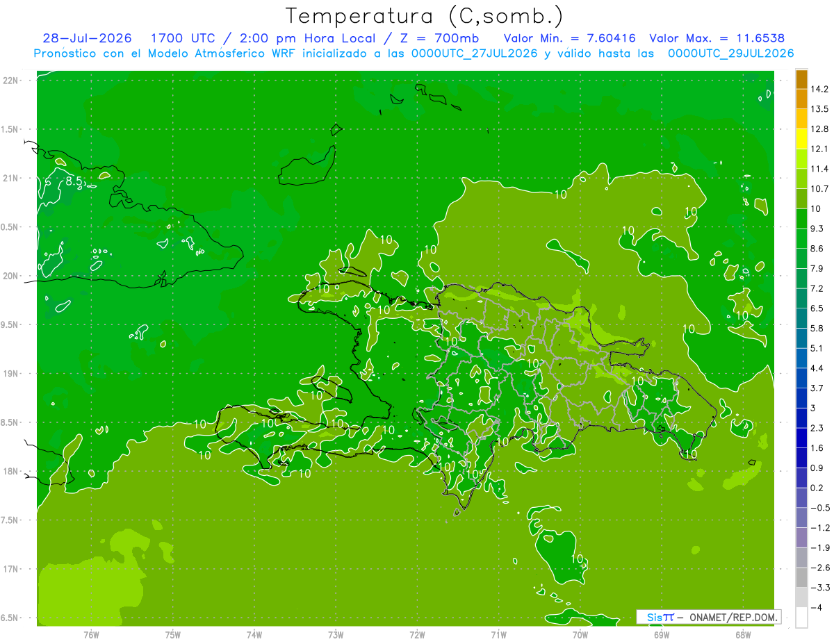Click the '3.7' colorbar label
Viewport: 834px width, 644px height.
pos(817,388)
